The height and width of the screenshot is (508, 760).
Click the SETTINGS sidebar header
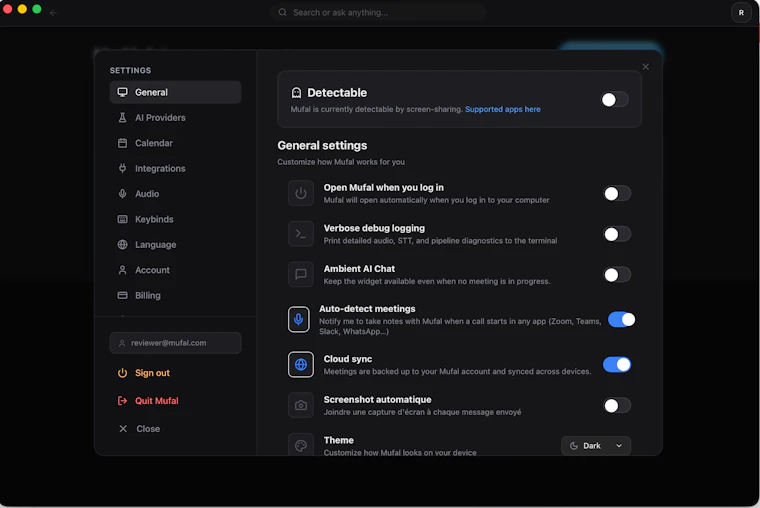(130, 70)
